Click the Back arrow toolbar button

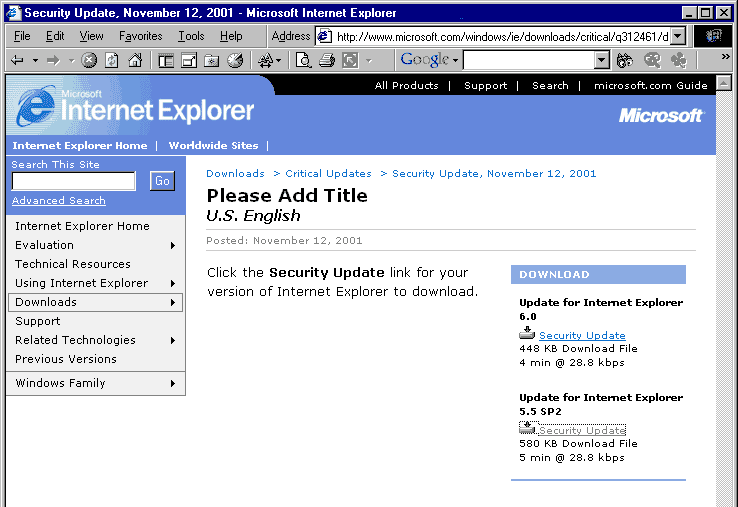(17, 60)
